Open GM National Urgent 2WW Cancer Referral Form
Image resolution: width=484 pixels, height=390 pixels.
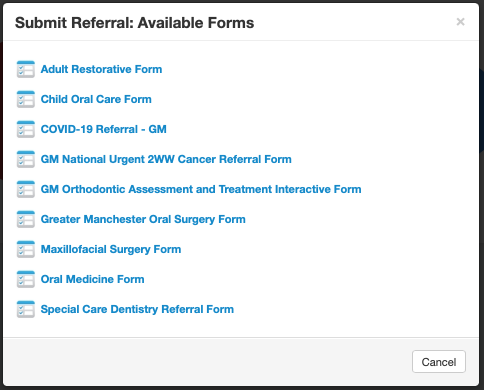(166, 159)
